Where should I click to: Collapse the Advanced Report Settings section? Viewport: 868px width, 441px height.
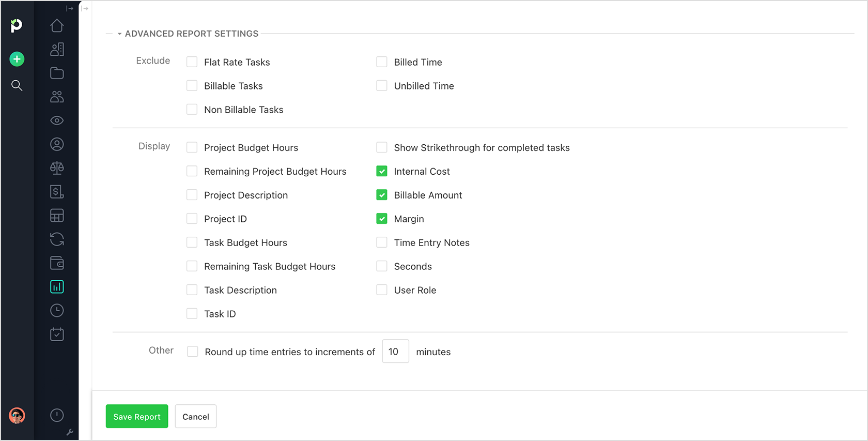(119, 34)
